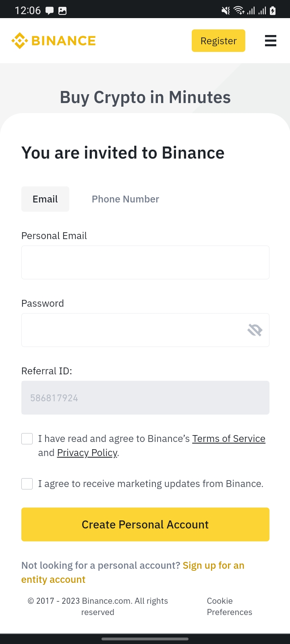
Task: Tap the Wi-Fi status icon
Action: [239, 11]
